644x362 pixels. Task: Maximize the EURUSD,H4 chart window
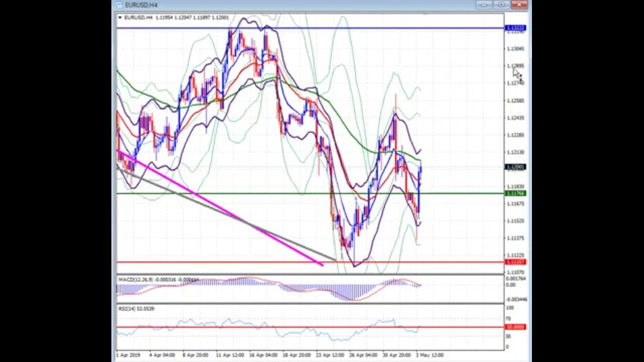click(x=501, y=5)
